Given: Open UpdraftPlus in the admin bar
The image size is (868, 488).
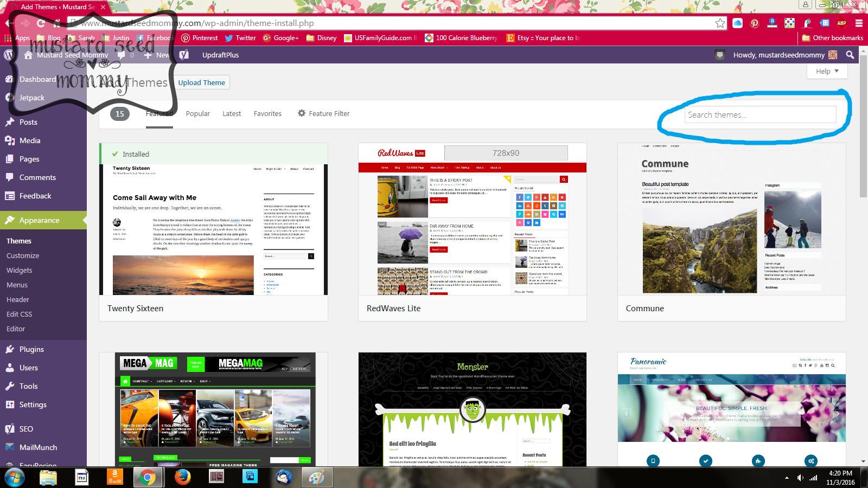Looking at the screenshot, I should click(220, 55).
